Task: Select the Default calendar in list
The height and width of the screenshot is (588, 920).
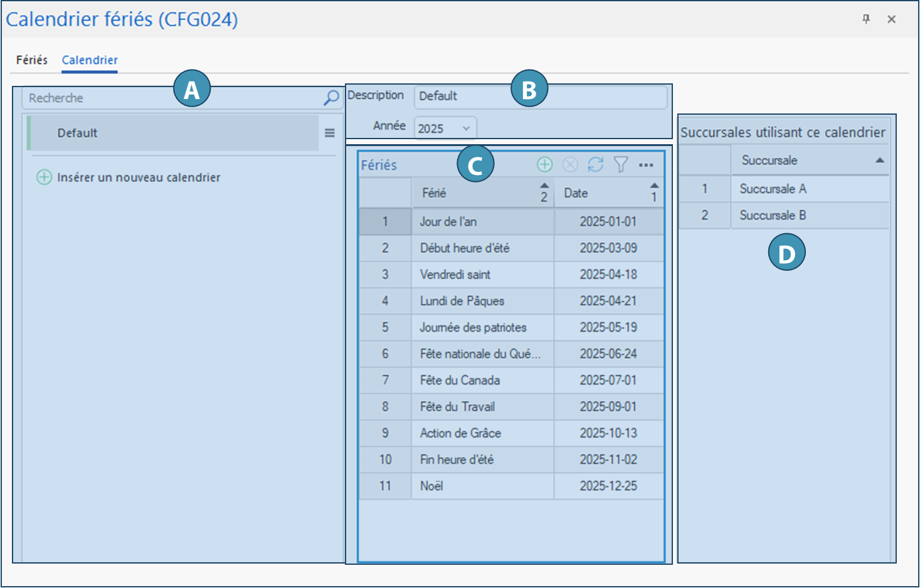Action: [172, 133]
